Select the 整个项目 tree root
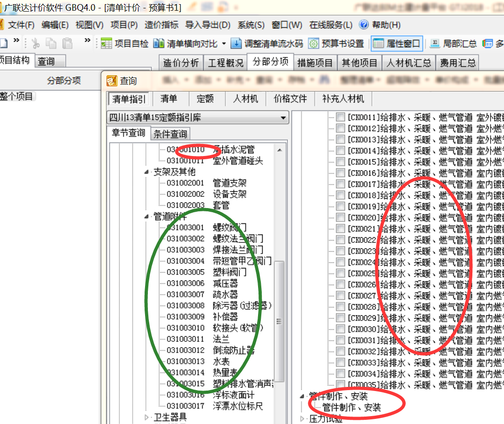Screen dimensions: 504x424 (x=16, y=96)
